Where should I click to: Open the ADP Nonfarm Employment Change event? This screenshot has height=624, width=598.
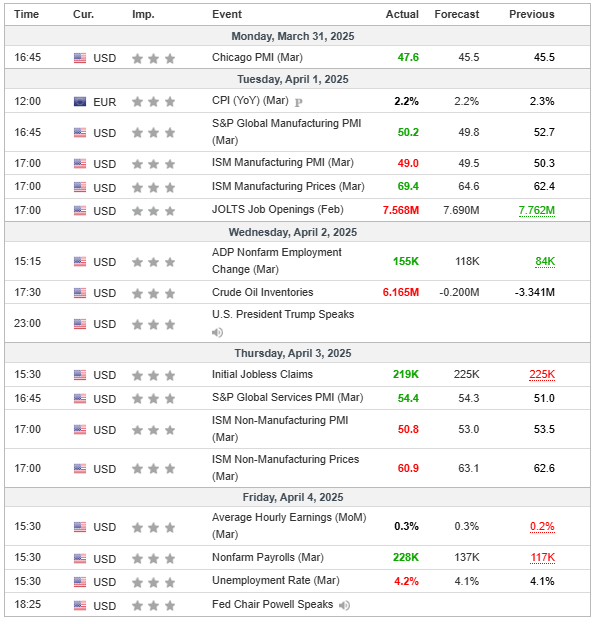pyautogui.click(x=277, y=261)
